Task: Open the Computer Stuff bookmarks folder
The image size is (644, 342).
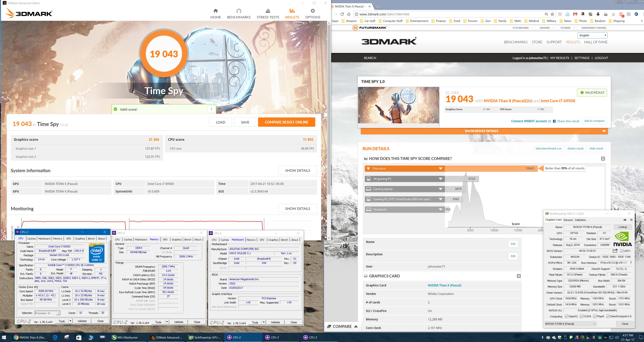Action: [390, 21]
